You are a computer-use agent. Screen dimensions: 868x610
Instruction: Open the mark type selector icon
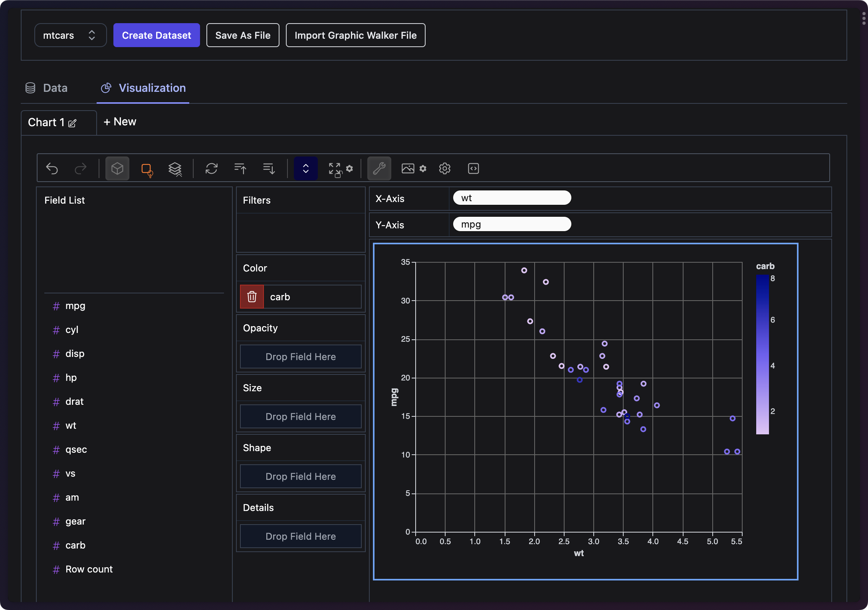point(147,169)
